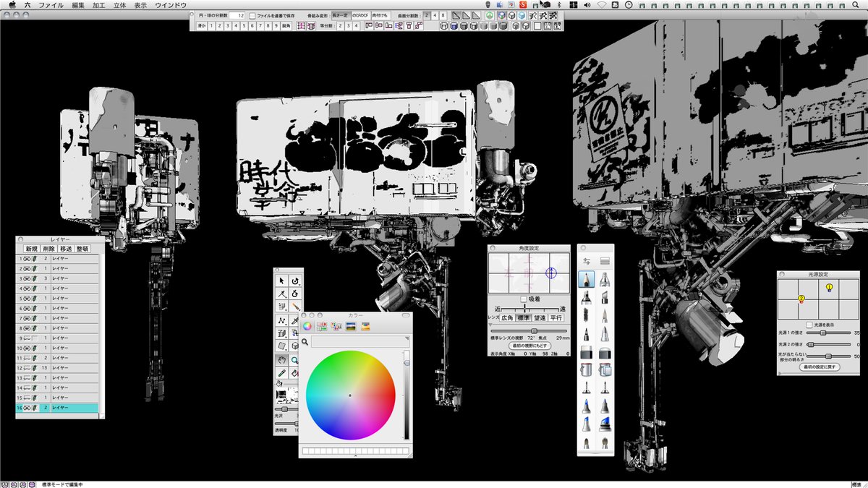
Task: Select 平行 lens button
Action: pyautogui.click(x=556, y=318)
